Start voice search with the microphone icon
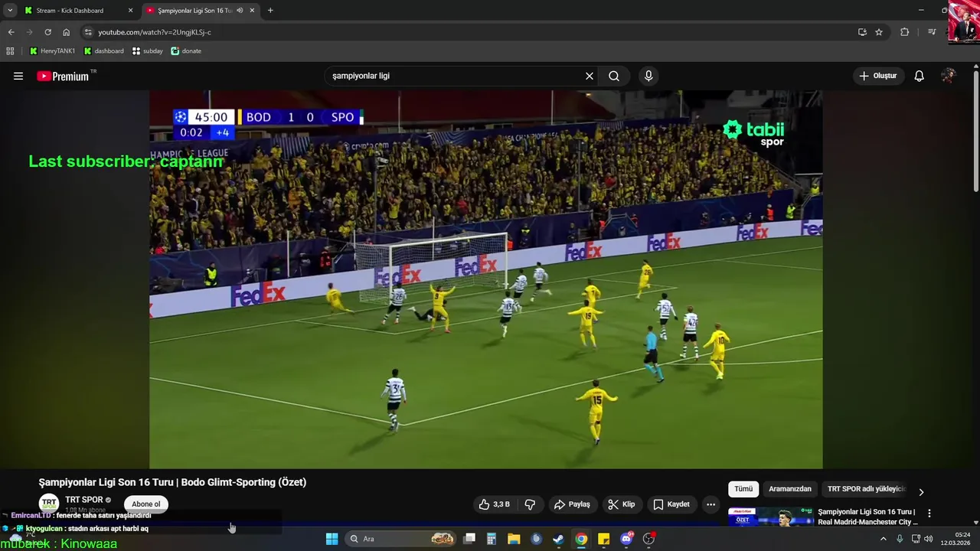Screen dimensions: 980x551 648,76
